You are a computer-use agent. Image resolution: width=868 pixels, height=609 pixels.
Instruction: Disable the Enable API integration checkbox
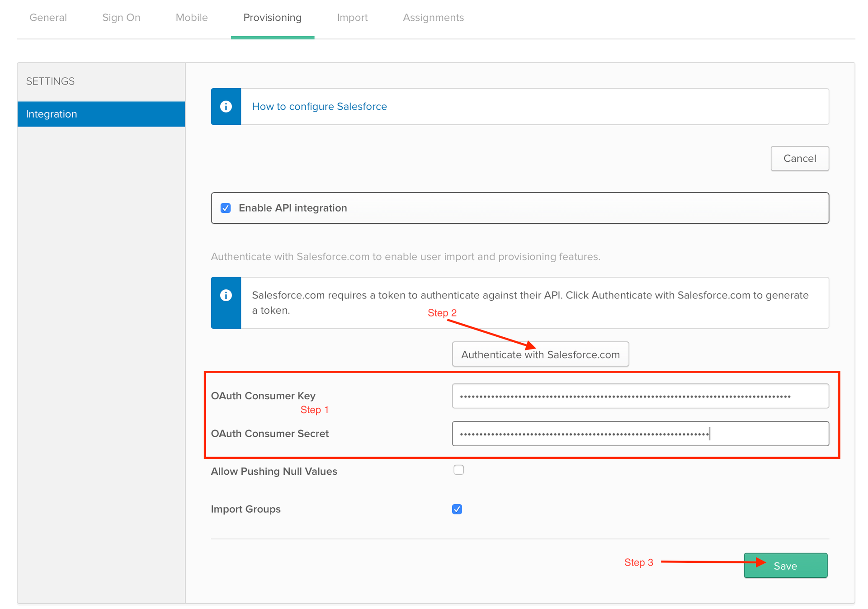point(225,208)
